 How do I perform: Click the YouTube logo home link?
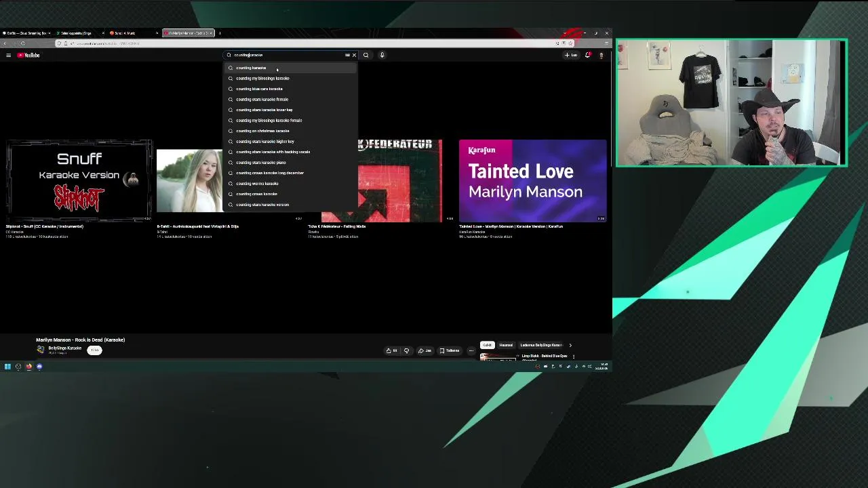tap(28, 55)
